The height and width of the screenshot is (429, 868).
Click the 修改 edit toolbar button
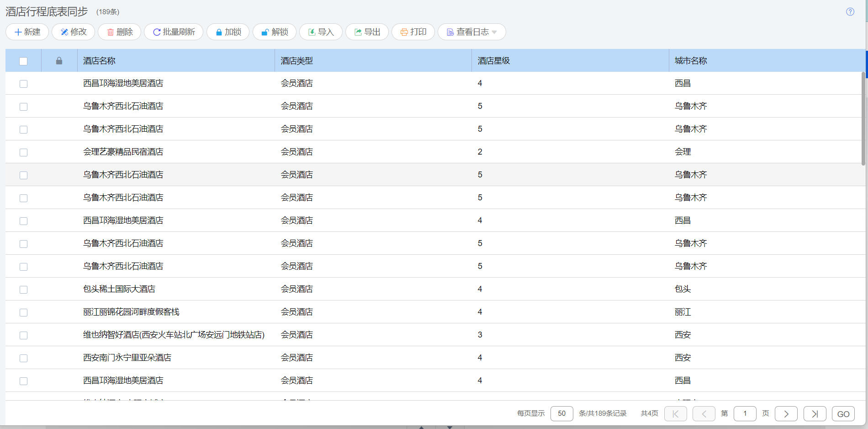coord(74,32)
